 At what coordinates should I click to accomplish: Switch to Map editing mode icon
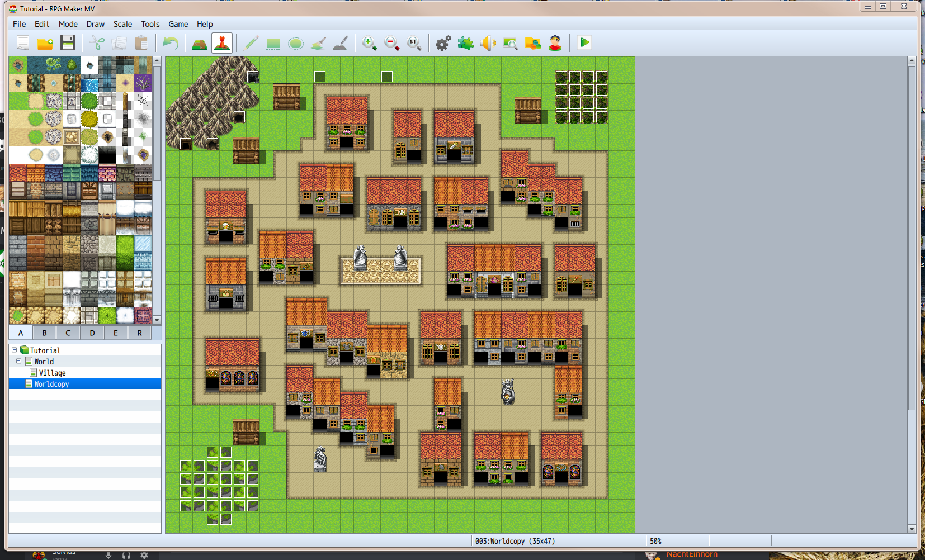[x=200, y=43]
